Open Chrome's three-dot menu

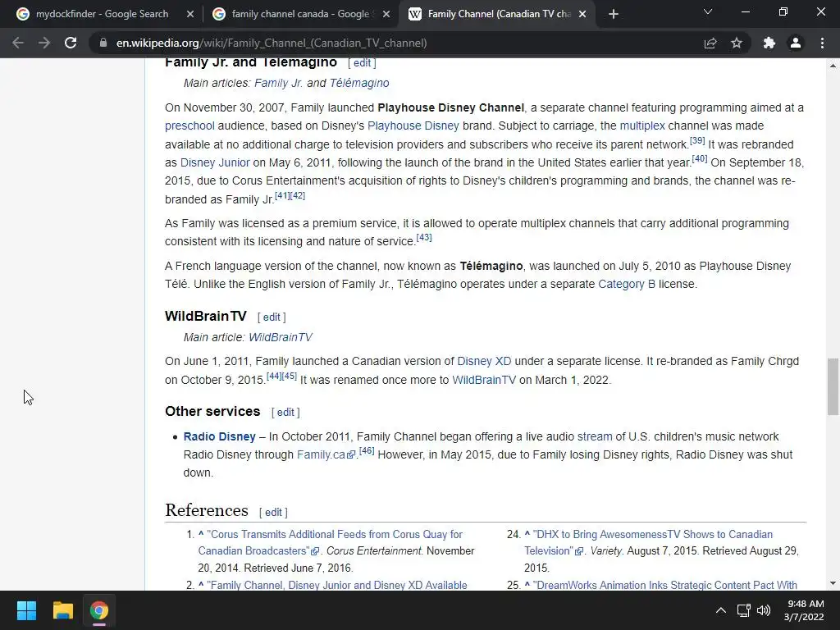coord(822,43)
